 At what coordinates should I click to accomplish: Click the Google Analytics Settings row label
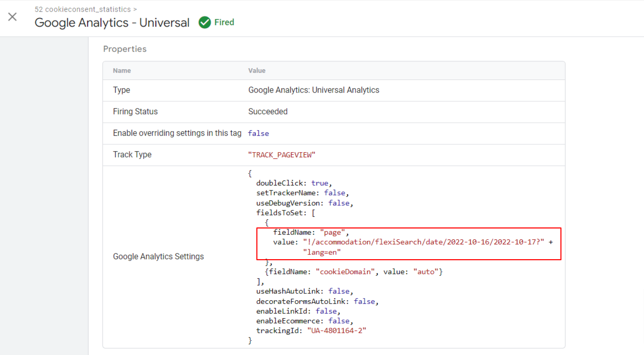158,257
